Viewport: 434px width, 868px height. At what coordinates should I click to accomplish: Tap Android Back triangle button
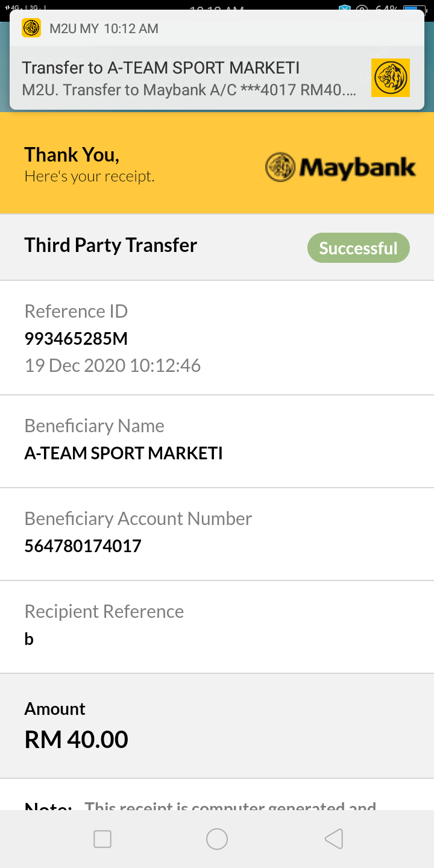(x=334, y=839)
